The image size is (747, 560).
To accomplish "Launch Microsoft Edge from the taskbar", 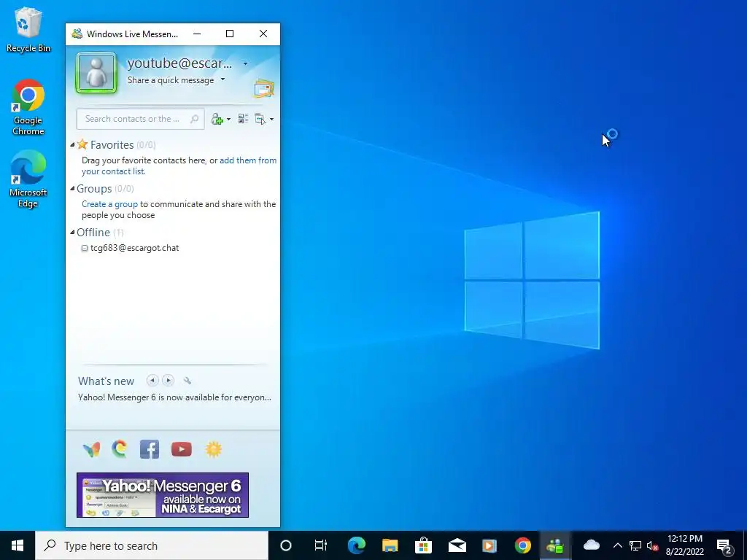I will (356, 545).
